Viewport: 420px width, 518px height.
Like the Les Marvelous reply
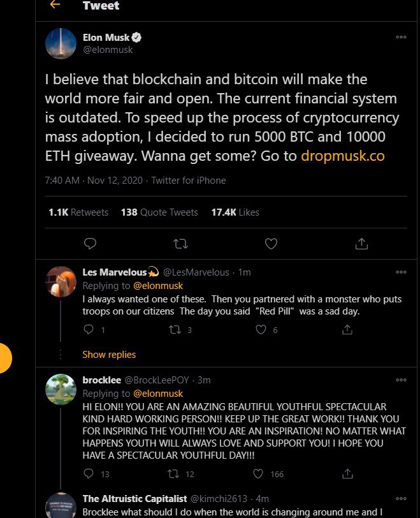click(261, 329)
